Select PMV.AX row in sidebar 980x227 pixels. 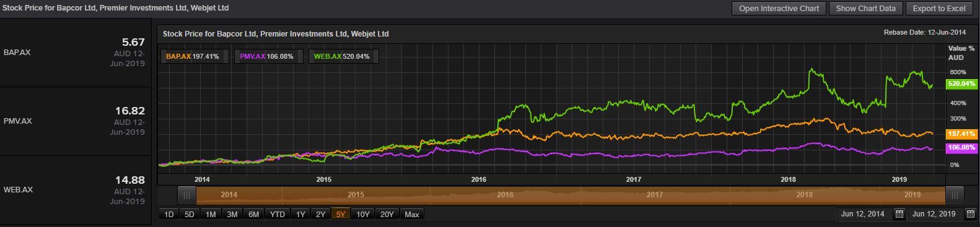(x=76, y=121)
